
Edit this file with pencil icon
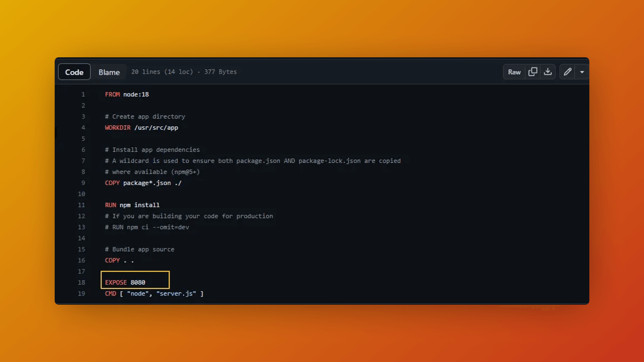pos(567,72)
